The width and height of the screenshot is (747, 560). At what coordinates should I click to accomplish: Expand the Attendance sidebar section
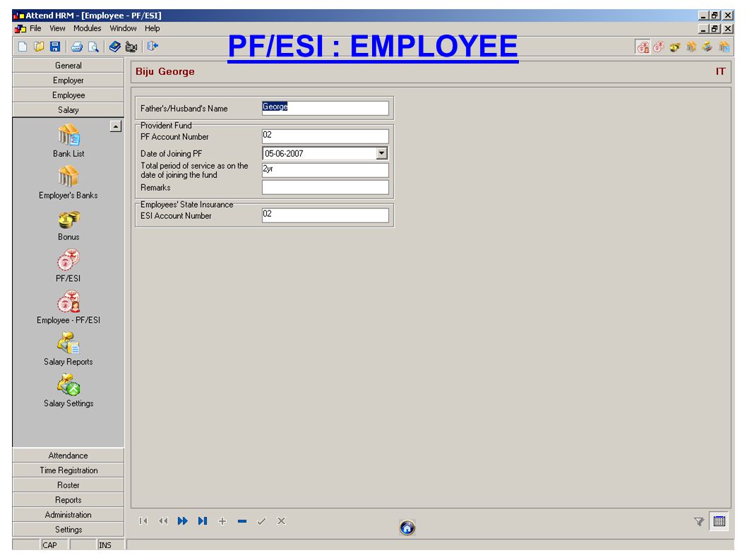[68, 455]
